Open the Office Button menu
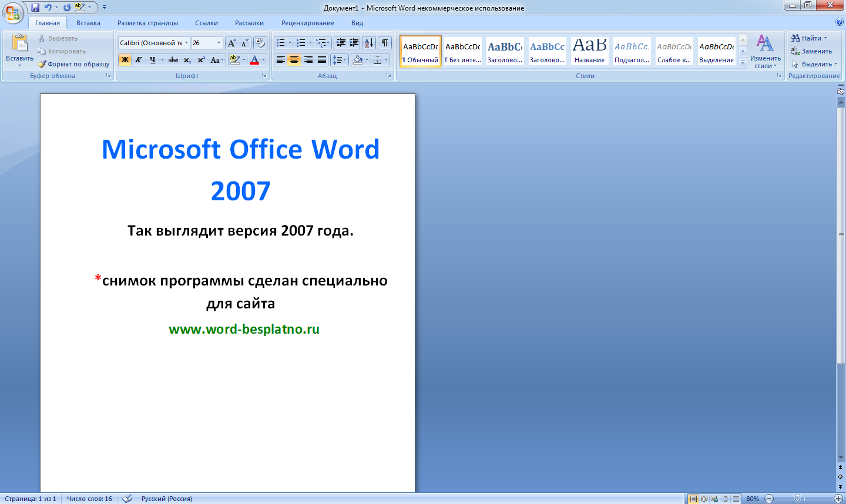Viewport: 846px width, 504px height. [x=13, y=12]
